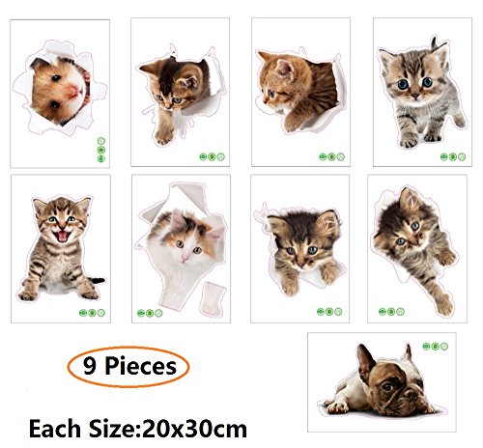Click green icons on reaching kitten sheet
The image size is (483, 448).
391,311
